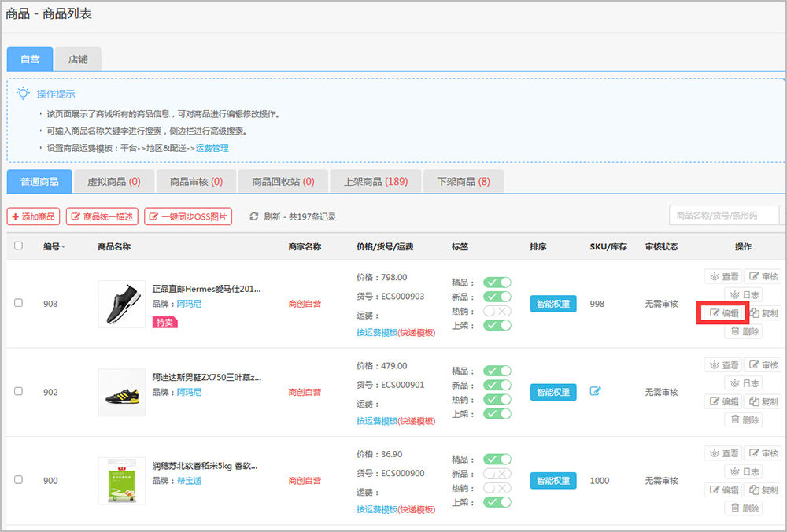The image size is (787, 532).
Task: Open brand link 阿玛尼 for product 902
Action: 189,392
